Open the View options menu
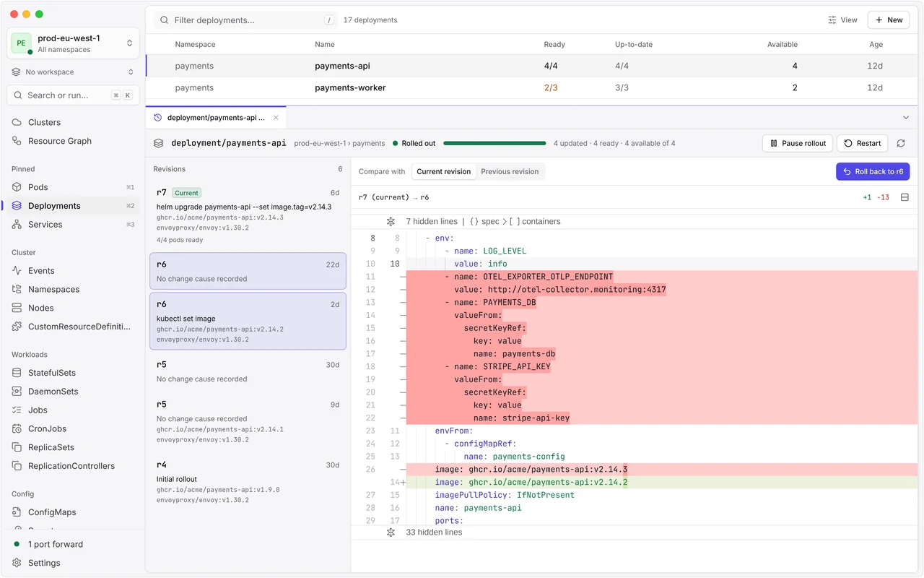924x578 pixels. click(842, 20)
